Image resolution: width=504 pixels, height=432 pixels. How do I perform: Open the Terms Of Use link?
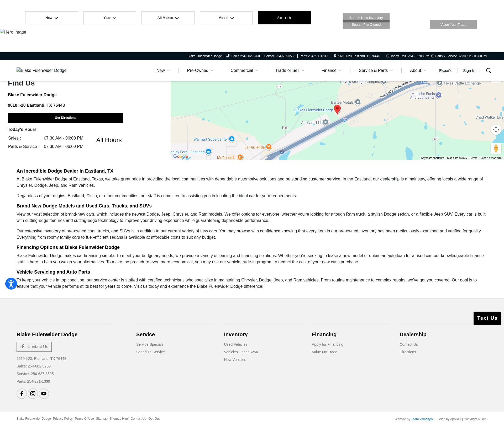(x=84, y=419)
